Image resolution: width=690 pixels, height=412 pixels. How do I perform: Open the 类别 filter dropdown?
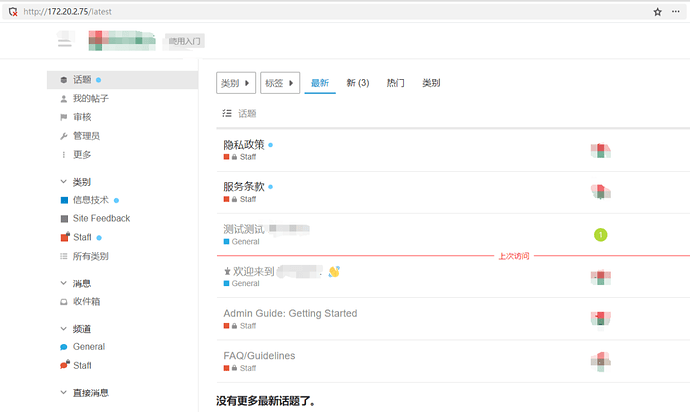[236, 83]
